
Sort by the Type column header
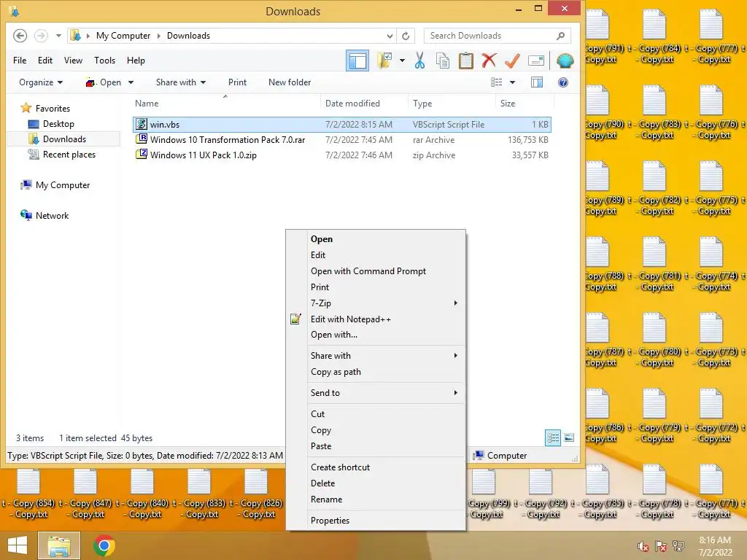(422, 104)
